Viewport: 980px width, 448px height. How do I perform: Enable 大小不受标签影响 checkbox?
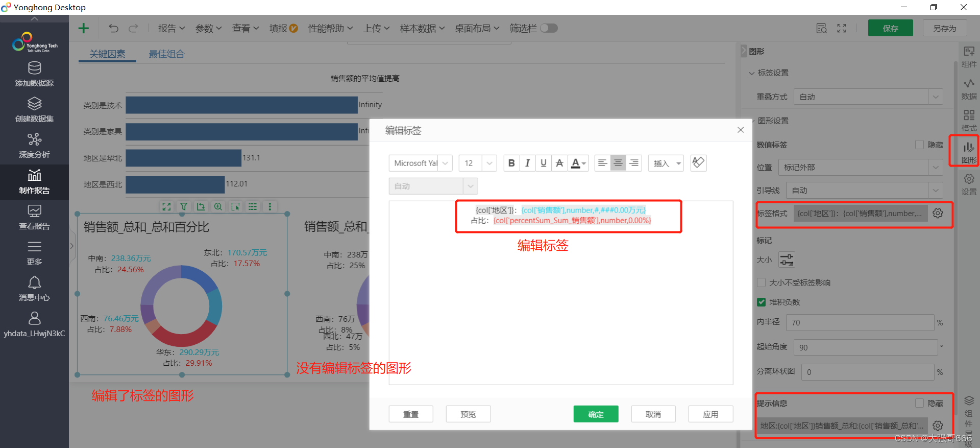point(761,282)
